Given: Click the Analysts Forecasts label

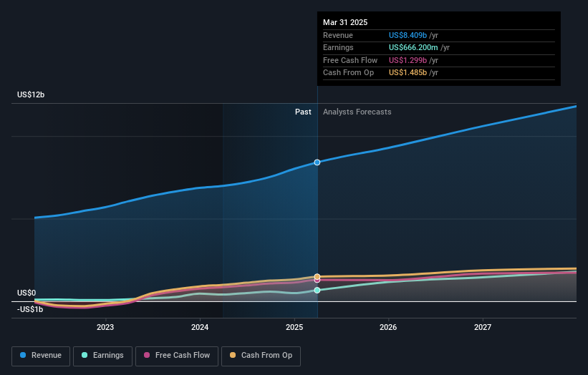Looking at the screenshot, I should (357, 112).
